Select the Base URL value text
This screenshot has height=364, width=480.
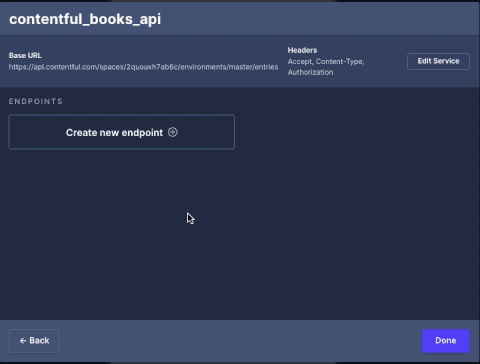pos(143,67)
